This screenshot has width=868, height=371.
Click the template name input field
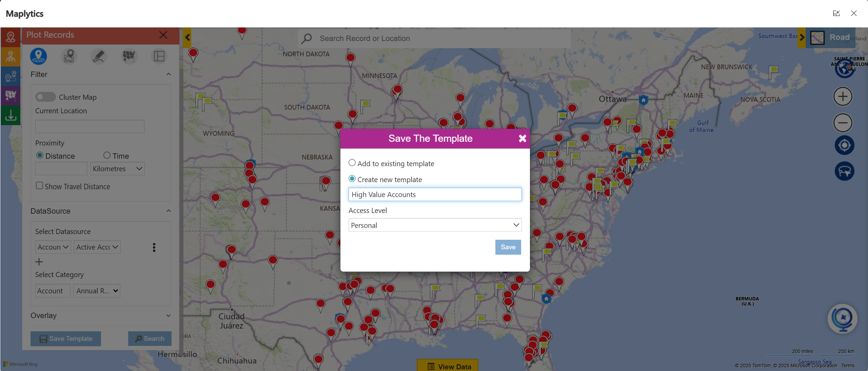click(435, 194)
